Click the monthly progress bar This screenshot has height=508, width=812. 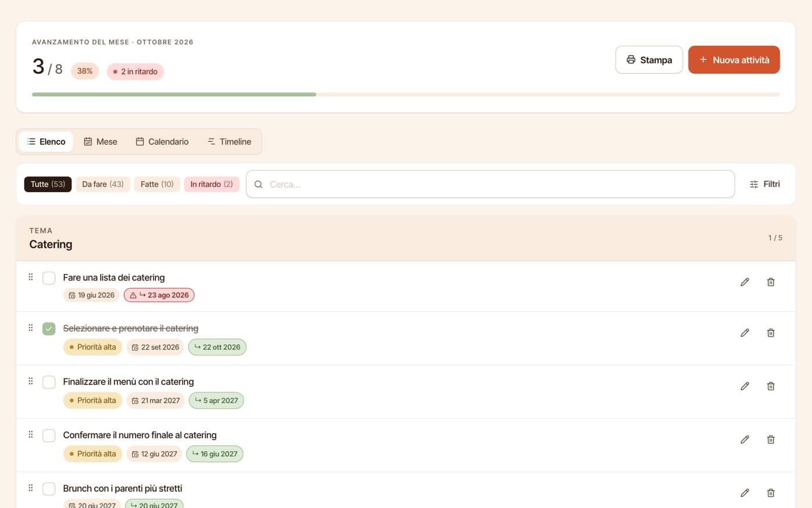pyautogui.click(x=406, y=94)
